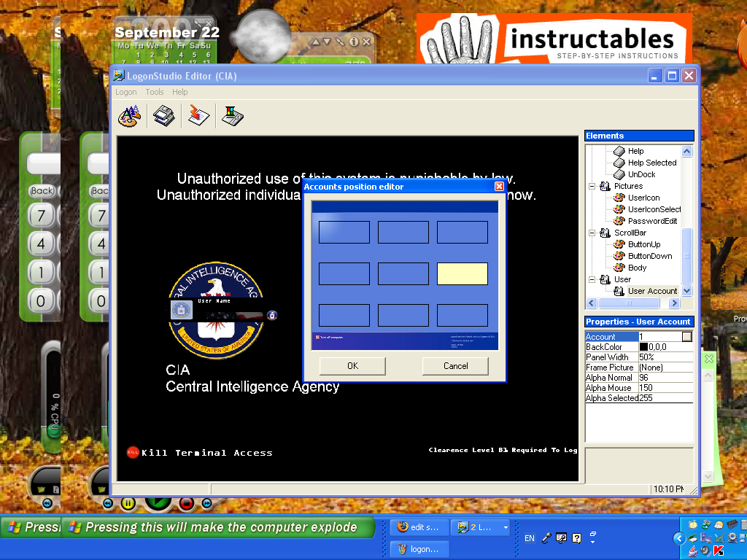Switch to Firefox 'edit s...' taskbar button
Screen dimensions: 747x560
click(419, 527)
